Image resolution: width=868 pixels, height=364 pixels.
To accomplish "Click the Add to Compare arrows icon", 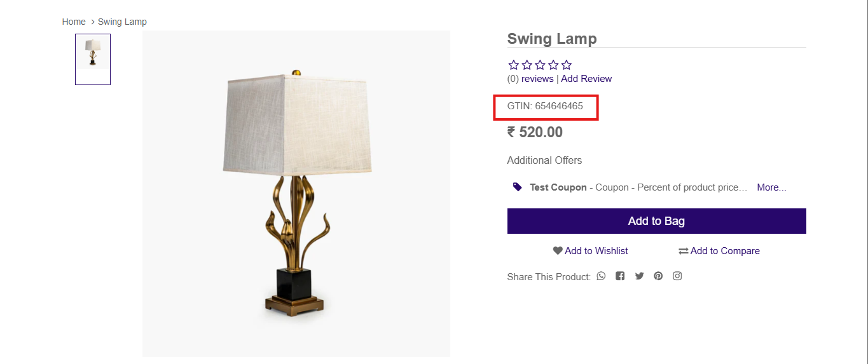I will (x=684, y=251).
